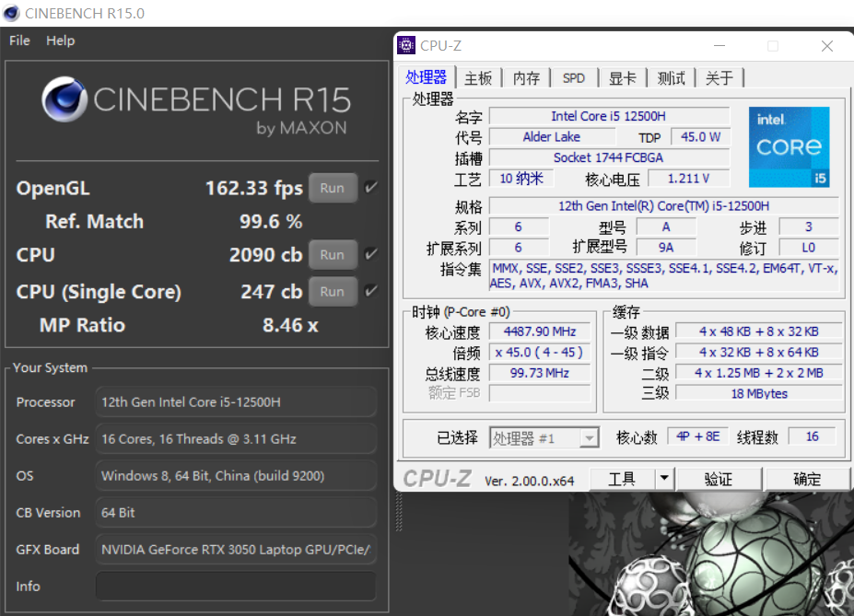854x616 pixels.
Task: Click the empty Info input field
Action: point(236,586)
